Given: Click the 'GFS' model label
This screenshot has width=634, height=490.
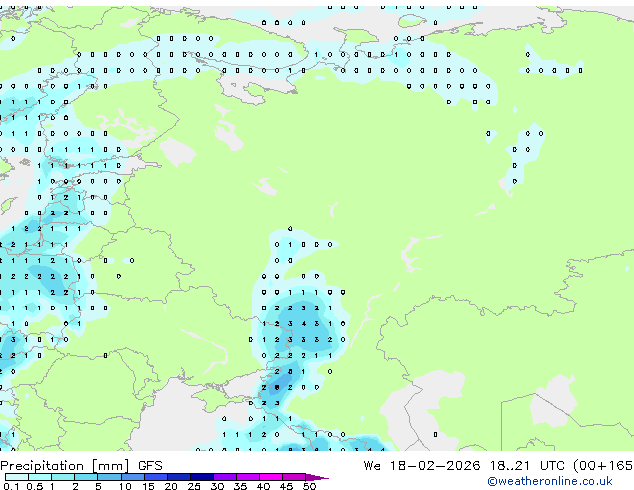Looking at the screenshot, I should coord(150,466).
